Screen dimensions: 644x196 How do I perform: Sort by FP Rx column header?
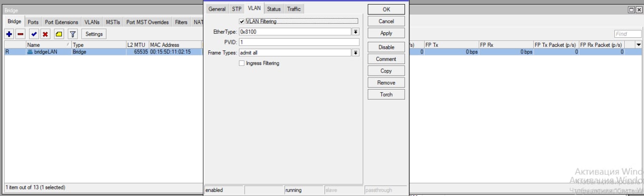pos(506,45)
